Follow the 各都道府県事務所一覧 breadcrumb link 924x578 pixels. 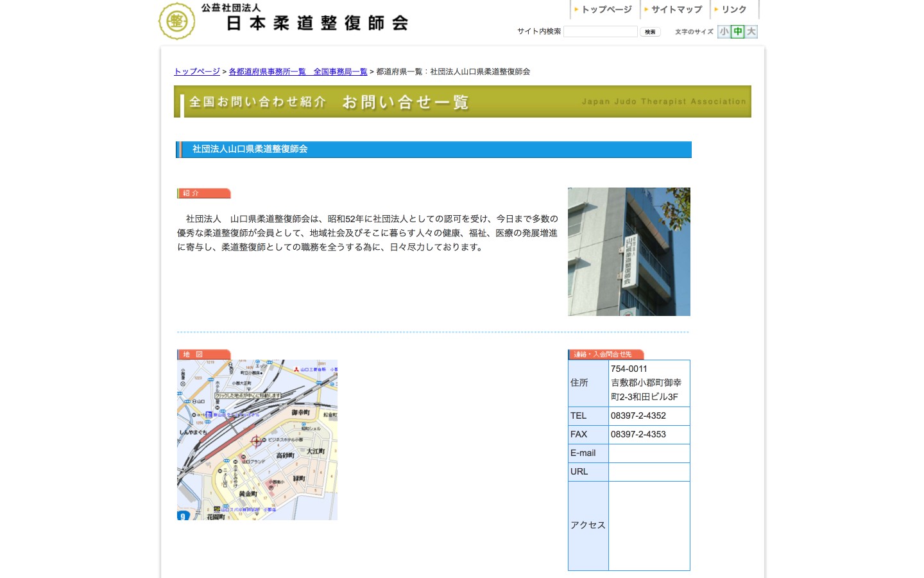tap(298, 71)
